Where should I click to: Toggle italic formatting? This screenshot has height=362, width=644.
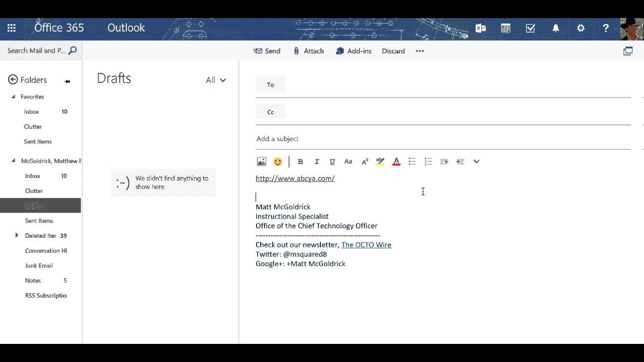coord(316,161)
